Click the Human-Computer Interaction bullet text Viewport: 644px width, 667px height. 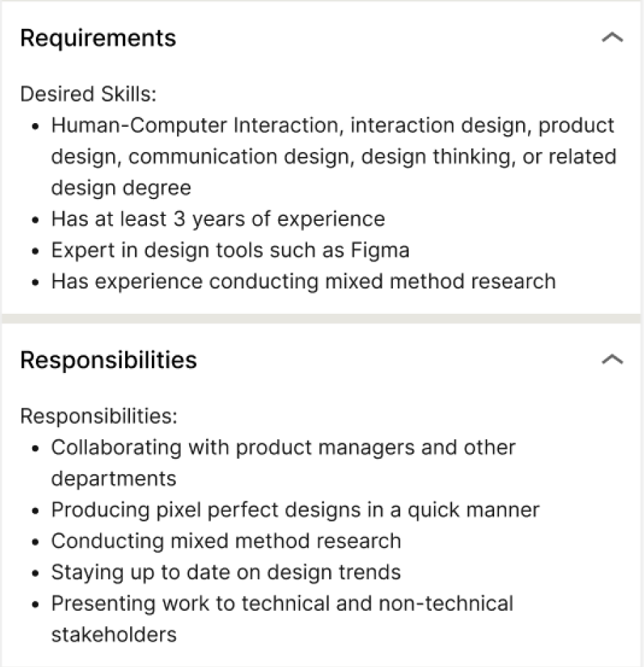[x=332, y=126]
